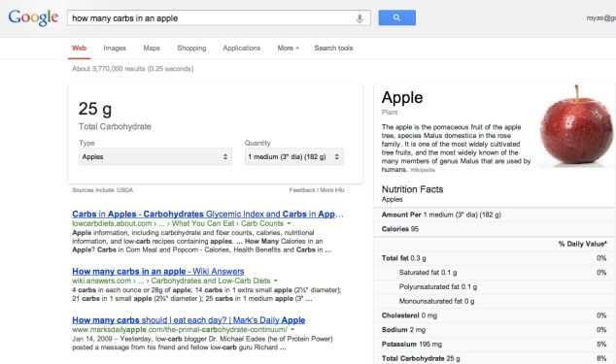Switch to the Images tab
The height and width of the screenshot is (364, 616).
(115, 48)
